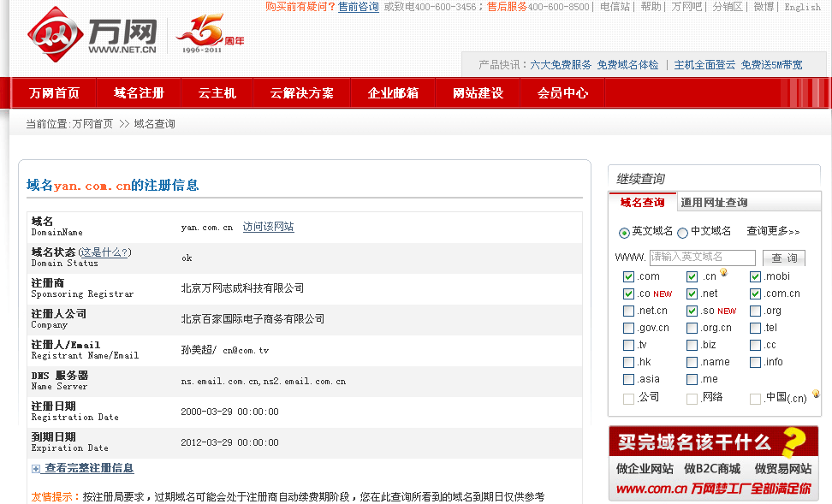
Task: Enable the .org domain checkbox
Action: (x=755, y=311)
